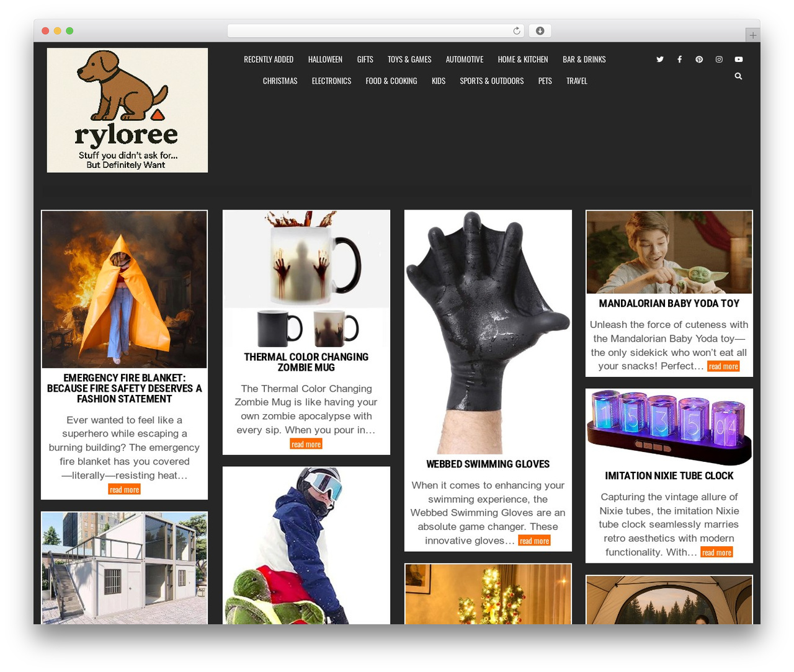This screenshot has width=794, height=672.
Task: Open the Facebook social icon
Action: pyautogui.click(x=679, y=60)
